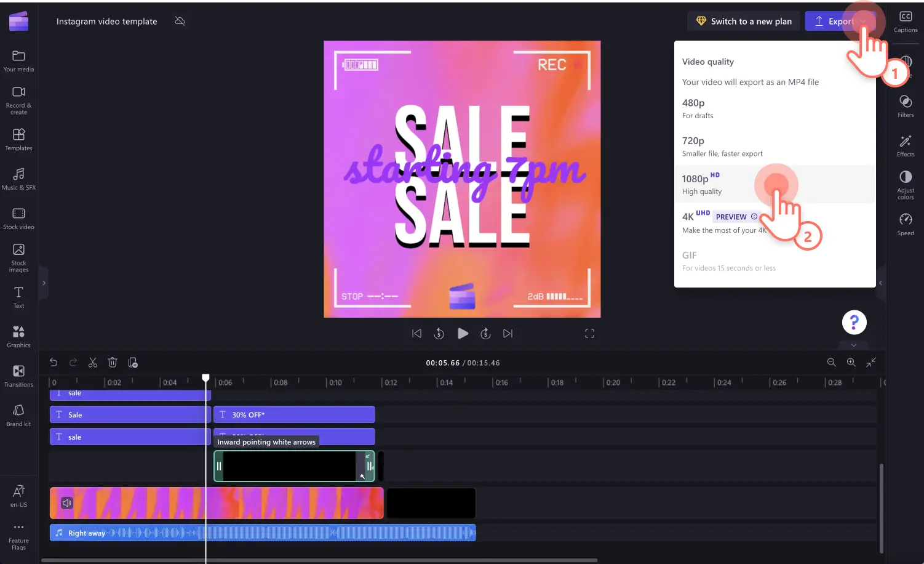Click the 0:10 ruler mark
This screenshot has width=924, height=564.
[335, 382]
